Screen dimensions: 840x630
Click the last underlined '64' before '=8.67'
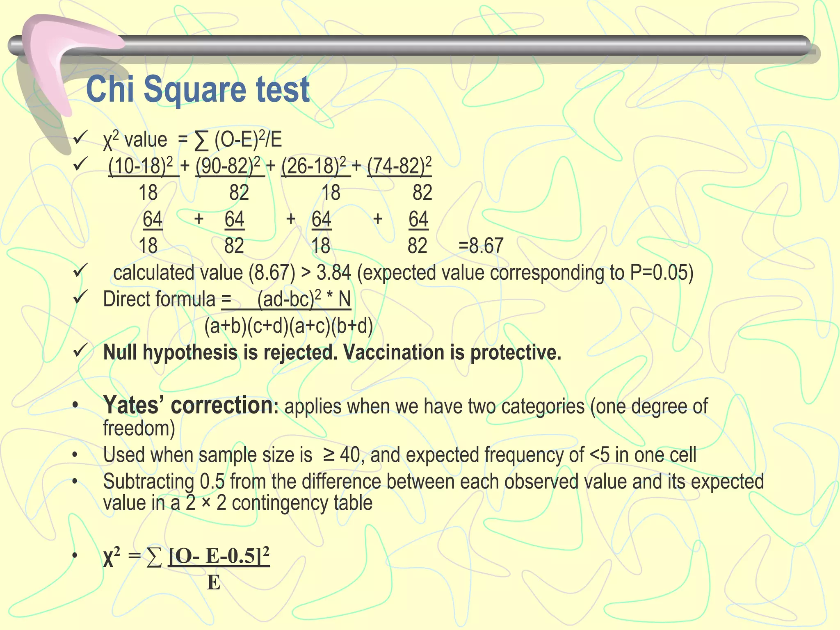(x=418, y=219)
